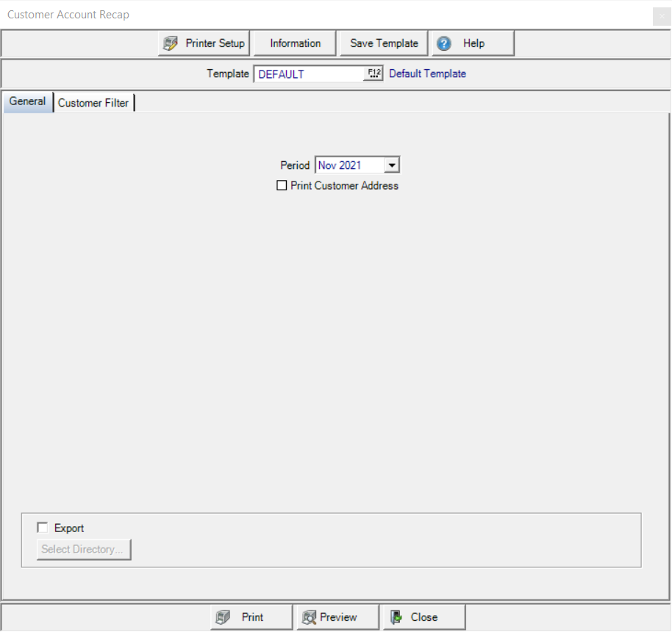Viewport: 672px width, 632px height.
Task: Switch to the General tab
Action: tap(28, 102)
